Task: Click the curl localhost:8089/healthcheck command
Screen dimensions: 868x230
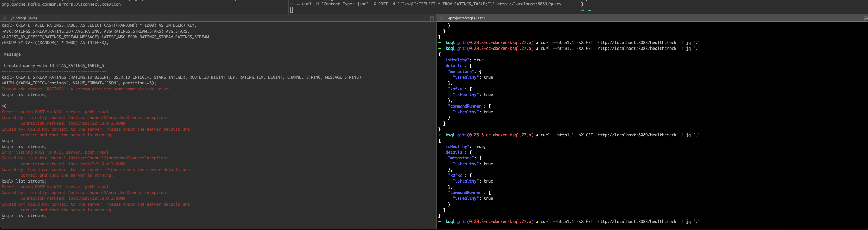Action: 620,135
